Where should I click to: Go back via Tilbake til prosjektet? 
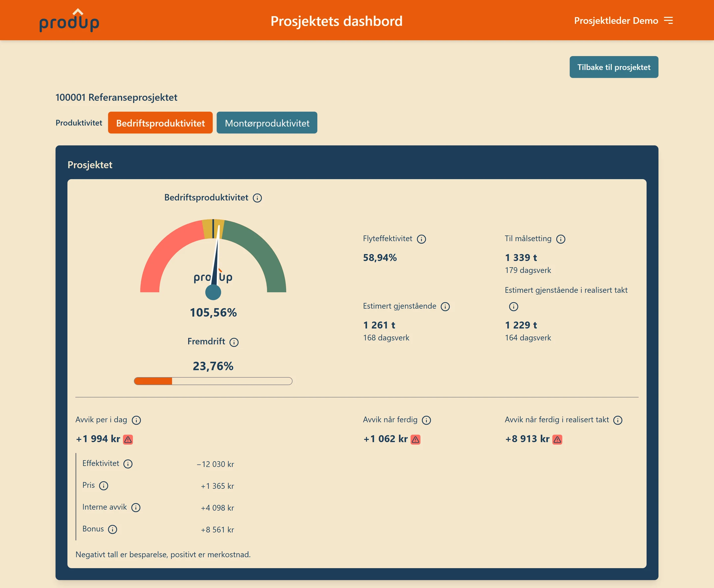614,67
